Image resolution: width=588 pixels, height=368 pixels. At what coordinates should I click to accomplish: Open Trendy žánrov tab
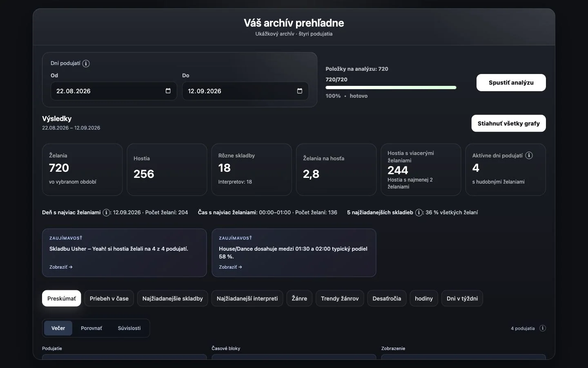coord(340,298)
